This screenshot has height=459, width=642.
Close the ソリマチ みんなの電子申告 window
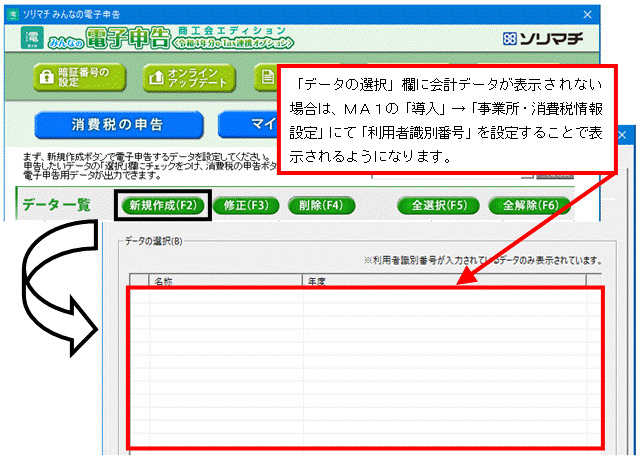point(587,15)
